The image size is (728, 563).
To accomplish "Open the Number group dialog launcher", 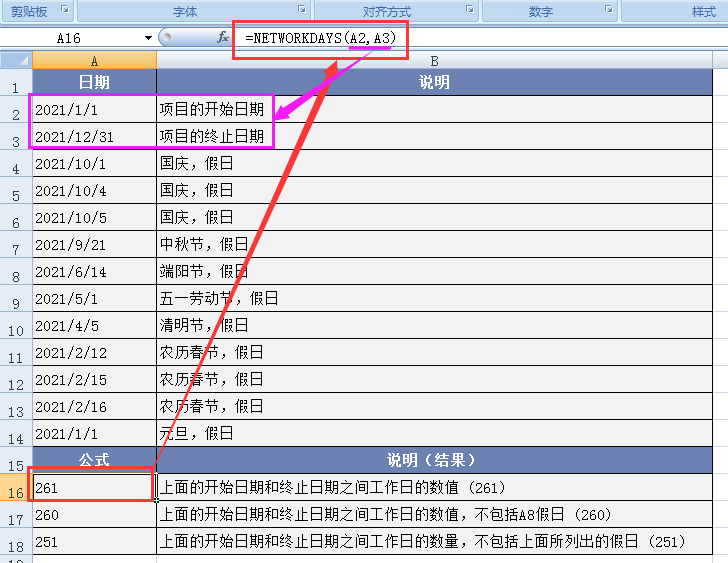I will tap(608, 9).
